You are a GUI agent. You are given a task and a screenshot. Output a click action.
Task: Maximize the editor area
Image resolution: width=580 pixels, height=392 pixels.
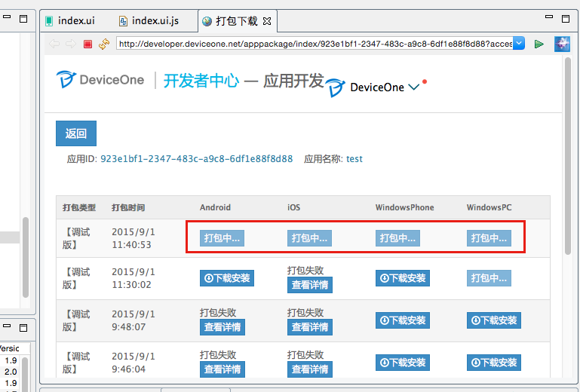pos(566,19)
